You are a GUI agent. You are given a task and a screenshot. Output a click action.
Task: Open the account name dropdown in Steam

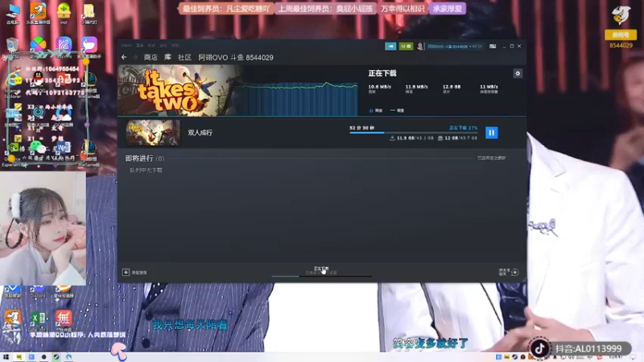tap(454, 47)
